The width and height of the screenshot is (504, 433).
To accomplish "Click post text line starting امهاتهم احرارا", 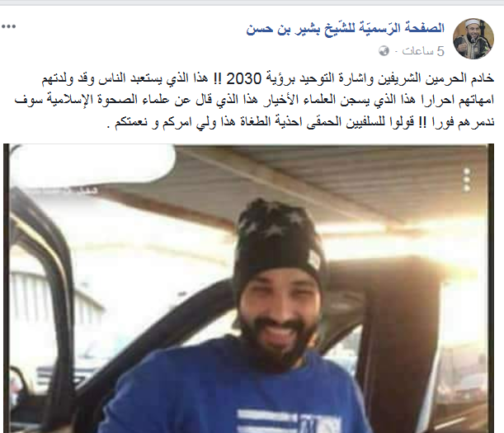I will [x=254, y=100].
